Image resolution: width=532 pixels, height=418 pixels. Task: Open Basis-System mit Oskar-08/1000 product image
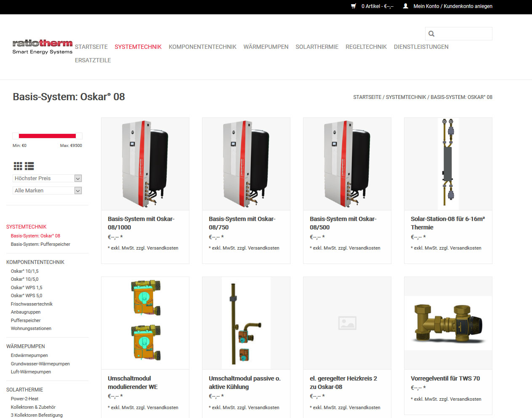pyautogui.click(x=145, y=164)
